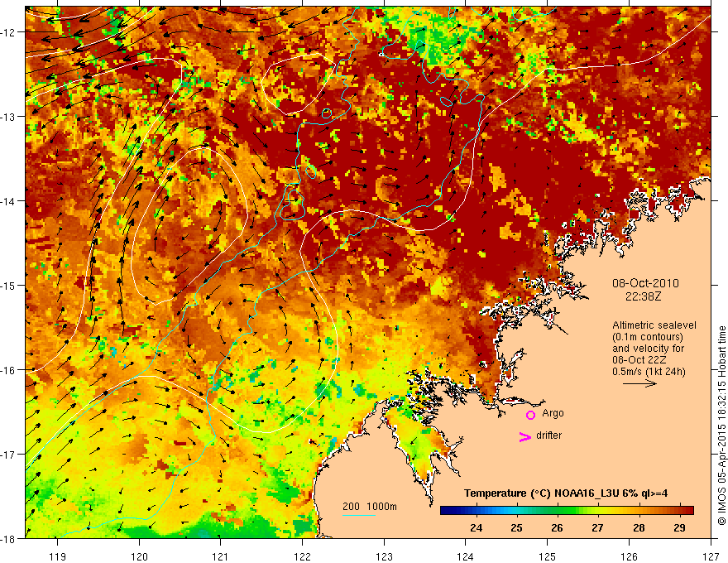
Task: Click the 0.5m/s velocity scale arrow
Action: pos(639,383)
